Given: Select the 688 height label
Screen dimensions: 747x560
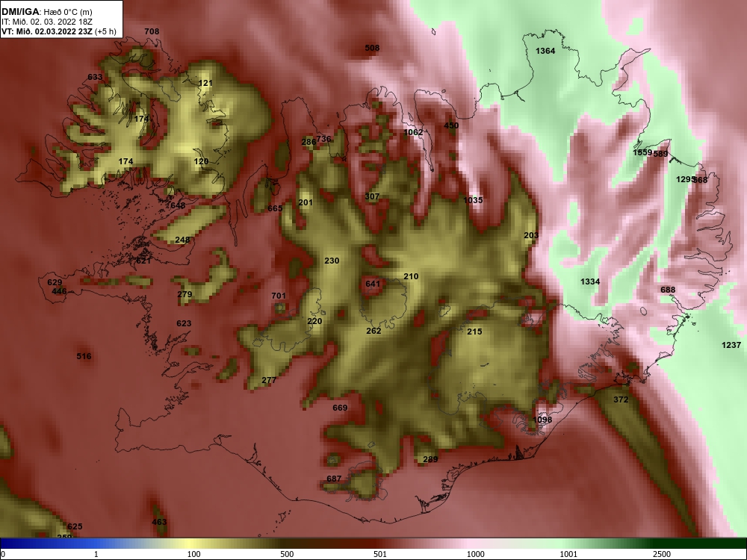Looking at the screenshot, I should pos(668,290).
